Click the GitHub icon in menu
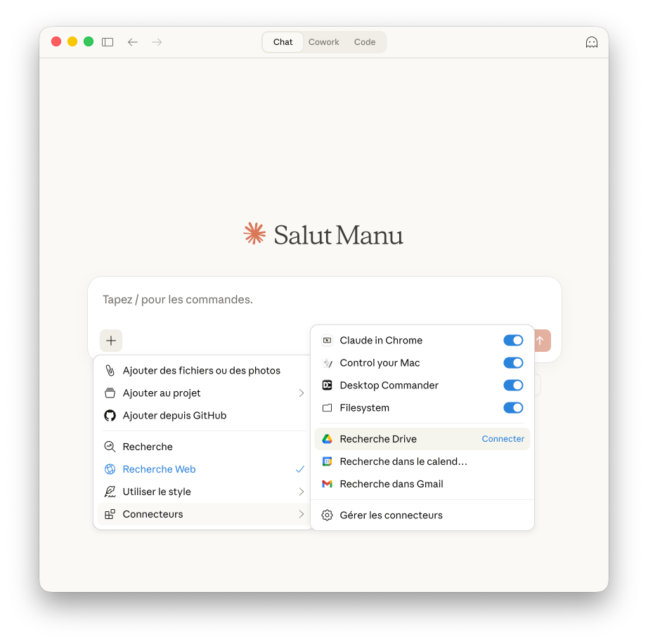The image size is (648, 644). coord(110,416)
